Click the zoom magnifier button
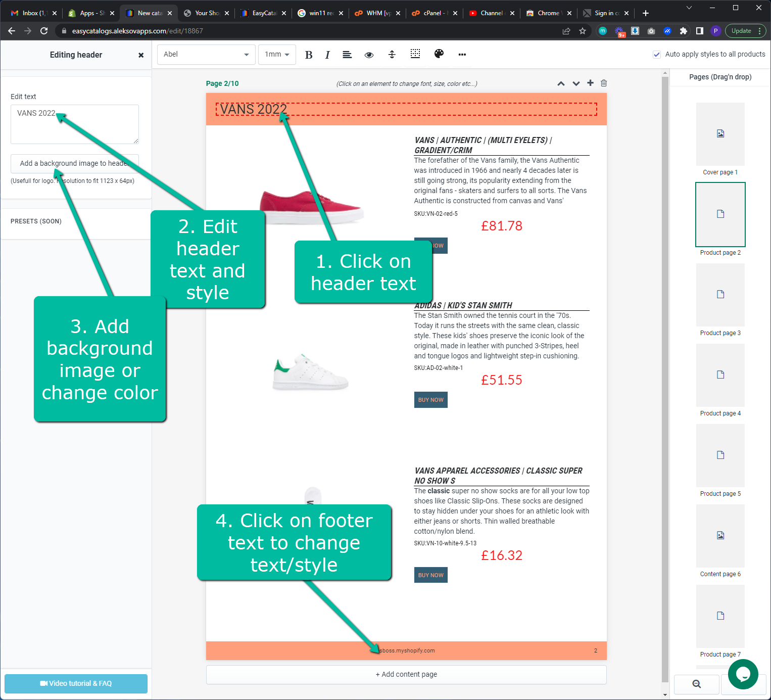771x700 pixels. pos(697,684)
